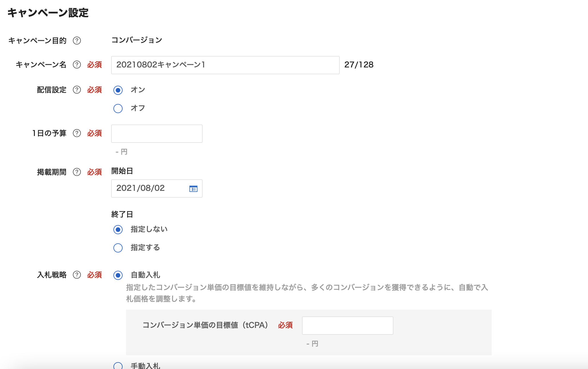
Task: Focus the daily budget input field
Action: pos(157,134)
